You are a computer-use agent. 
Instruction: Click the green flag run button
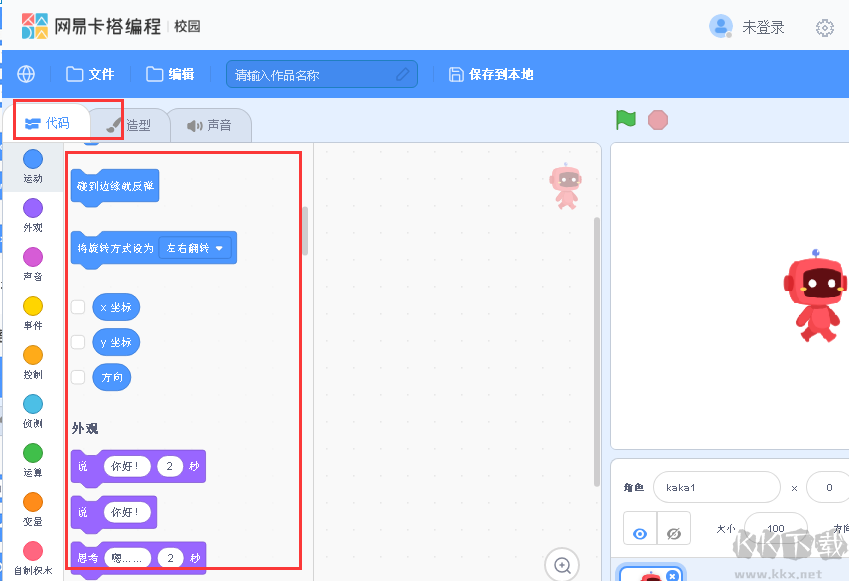tap(625, 120)
